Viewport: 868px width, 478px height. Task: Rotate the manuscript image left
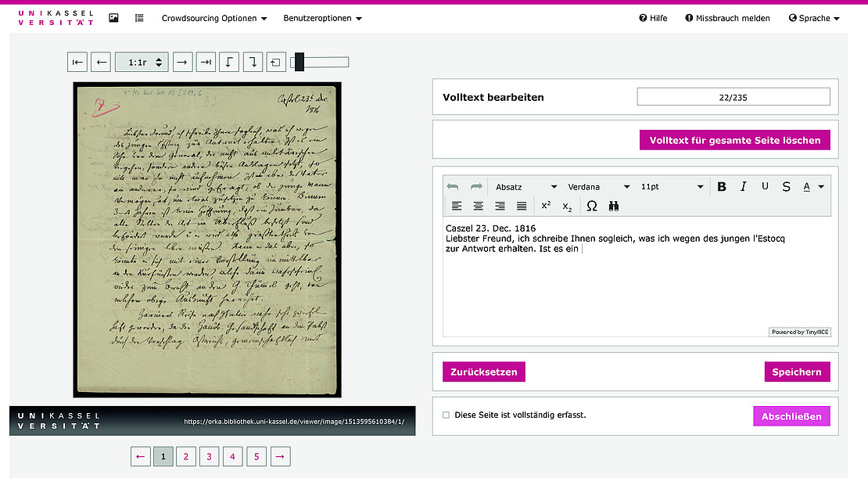pos(228,62)
